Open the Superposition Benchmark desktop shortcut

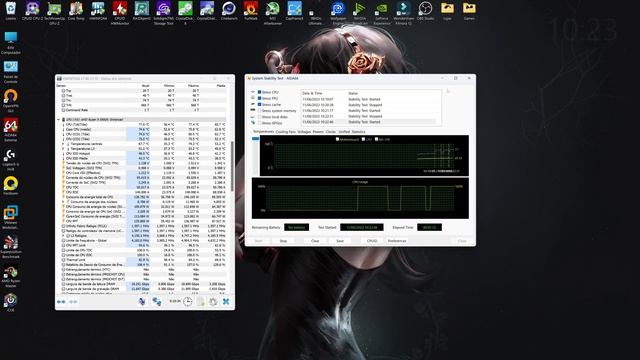[11, 247]
